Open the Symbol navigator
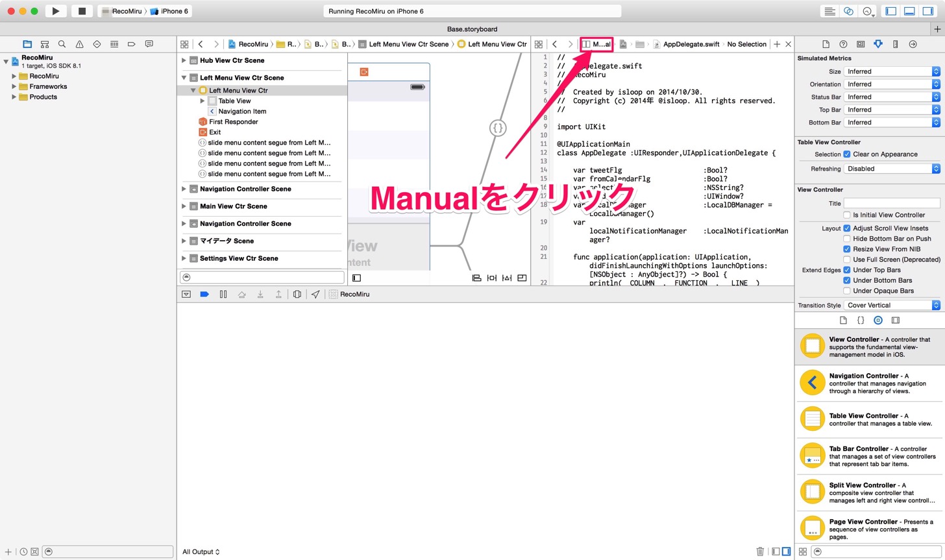 pos(45,44)
